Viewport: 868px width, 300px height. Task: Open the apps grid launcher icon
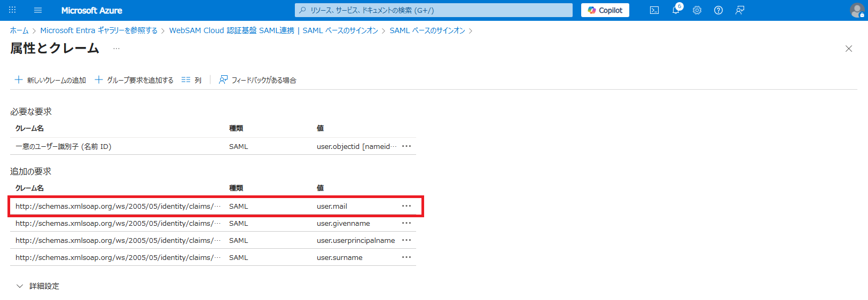point(12,10)
